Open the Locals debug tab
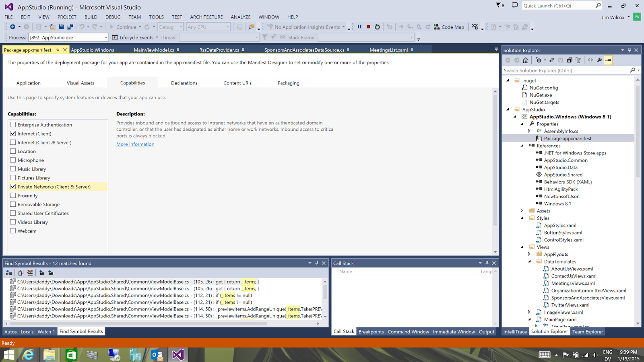 coord(27,332)
